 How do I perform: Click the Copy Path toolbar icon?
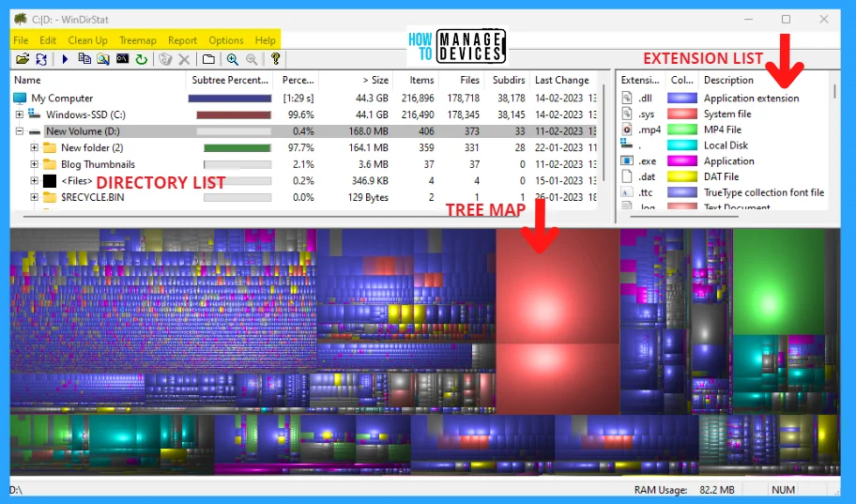[84, 59]
